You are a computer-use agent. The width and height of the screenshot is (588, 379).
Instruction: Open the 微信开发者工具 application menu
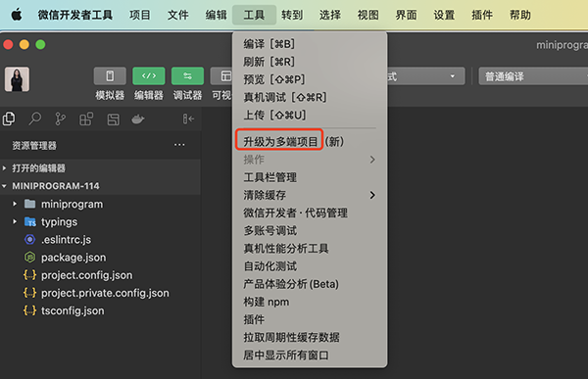(x=75, y=15)
